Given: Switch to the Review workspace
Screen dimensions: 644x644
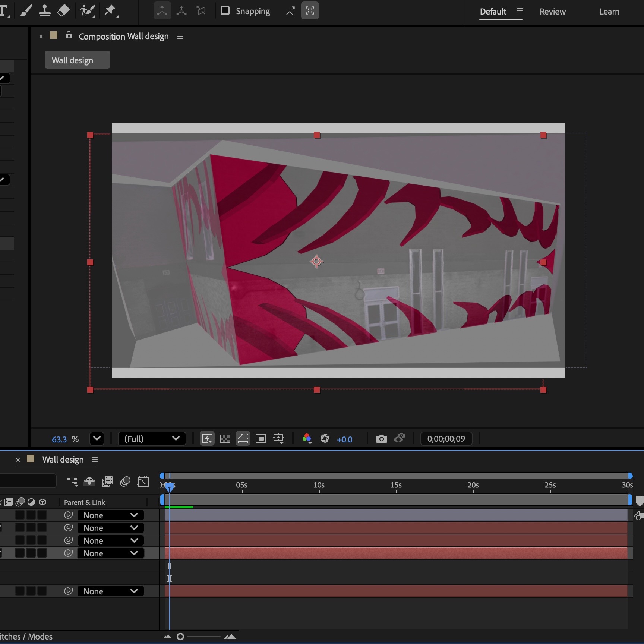Looking at the screenshot, I should [x=552, y=12].
